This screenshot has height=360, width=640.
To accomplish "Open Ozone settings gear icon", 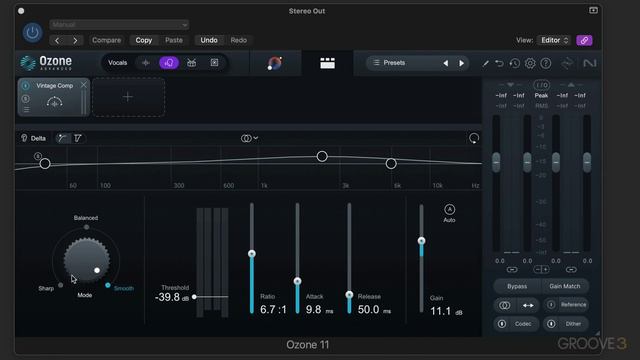I will pyautogui.click(x=530, y=63).
